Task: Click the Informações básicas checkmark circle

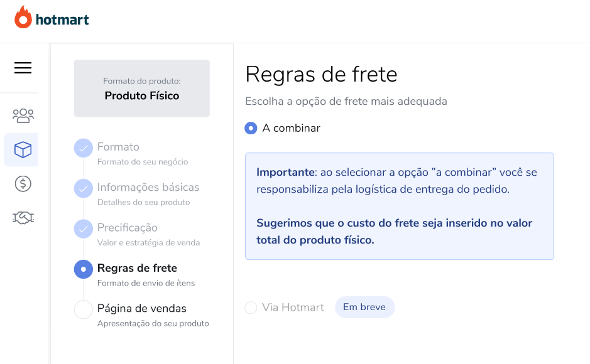Action: point(84,188)
